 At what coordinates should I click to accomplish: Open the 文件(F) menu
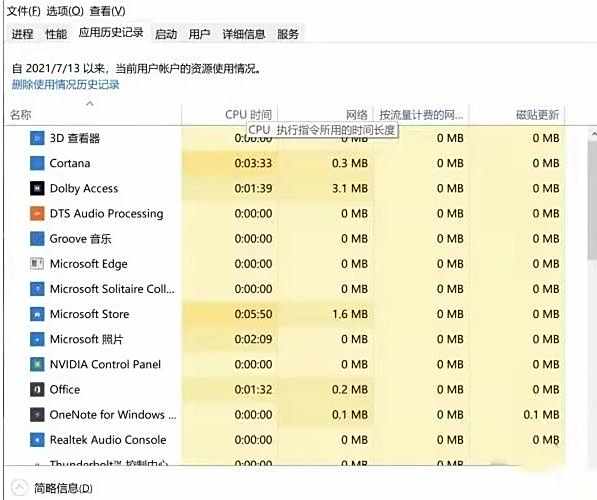pyautogui.click(x=24, y=11)
